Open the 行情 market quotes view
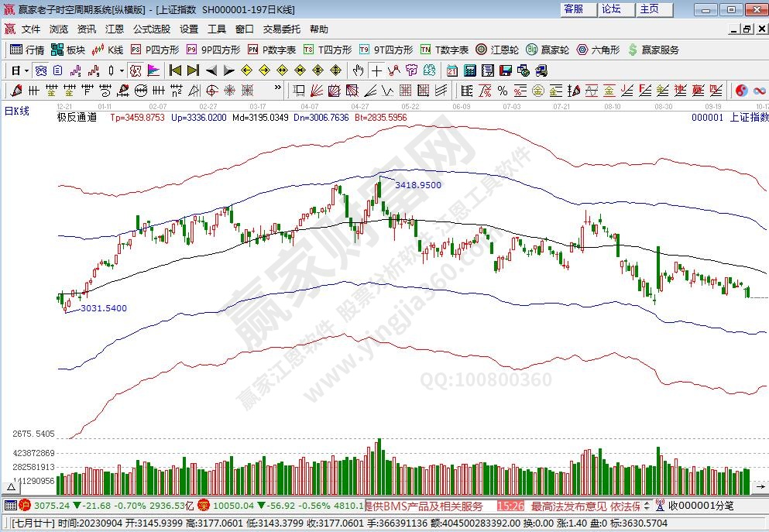This screenshot has width=769, height=532. pos(27,50)
